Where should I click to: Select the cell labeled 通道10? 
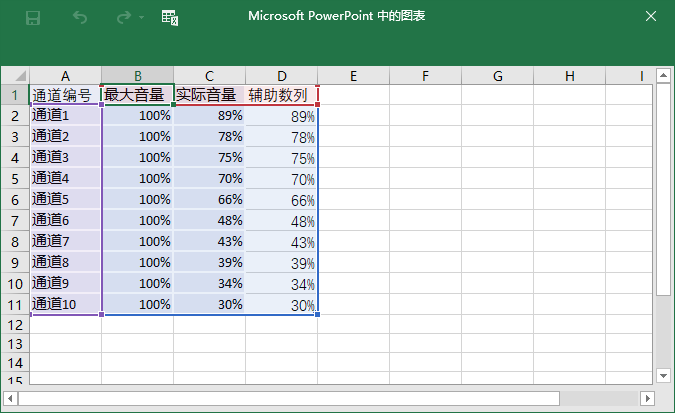click(65, 304)
